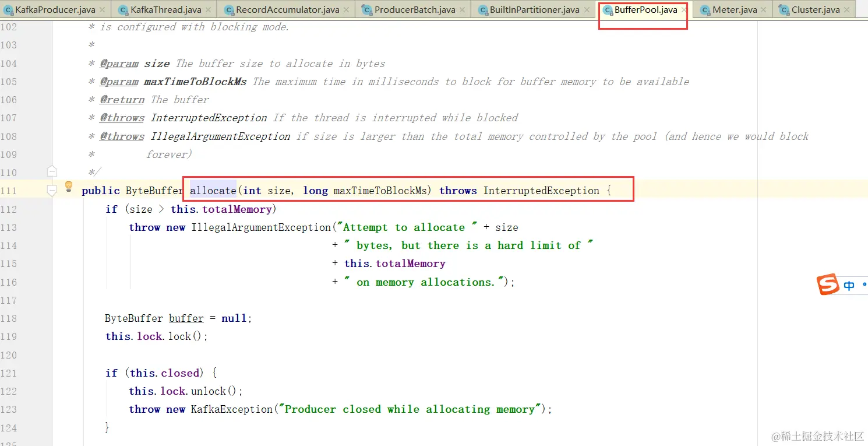Close the RecordAccumulator.java tab
The image size is (868, 446).
click(x=346, y=10)
